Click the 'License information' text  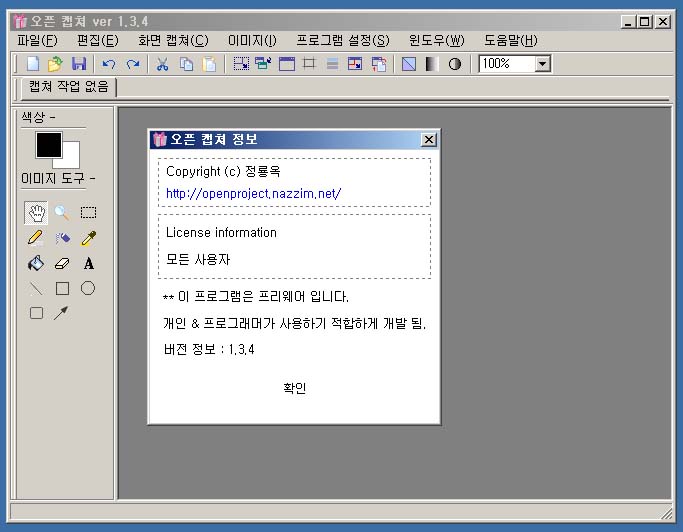pyautogui.click(x=221, y=233)
